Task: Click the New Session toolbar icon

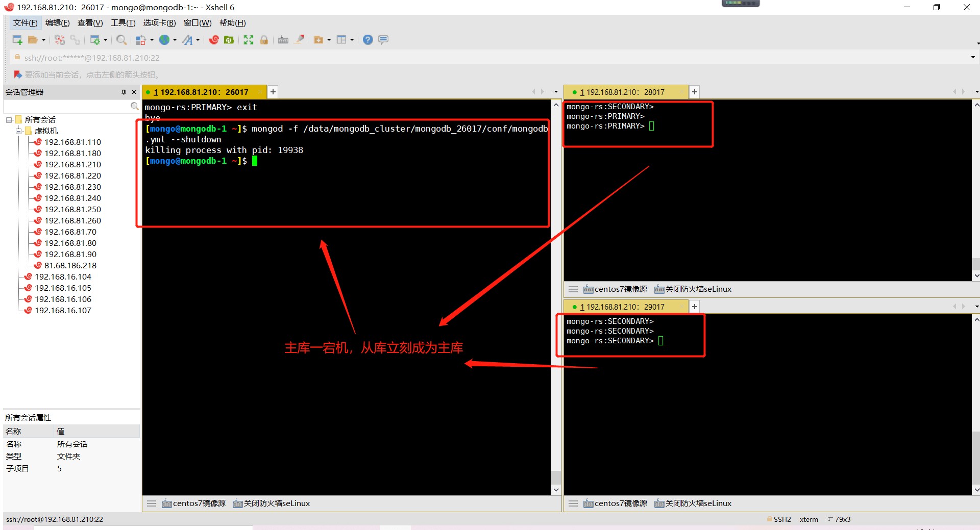Action: 17,40
